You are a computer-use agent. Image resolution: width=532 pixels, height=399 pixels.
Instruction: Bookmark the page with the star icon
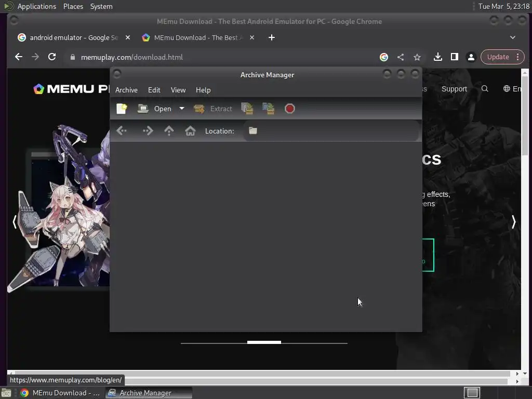[x=417, y=57]
